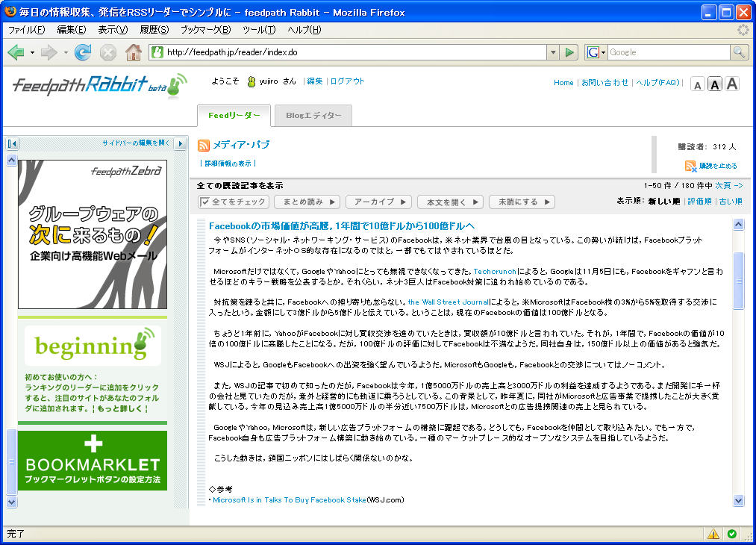Expand the 本文を開く menu button
Viewport: 756px width, 545px height.
point(450,202)
